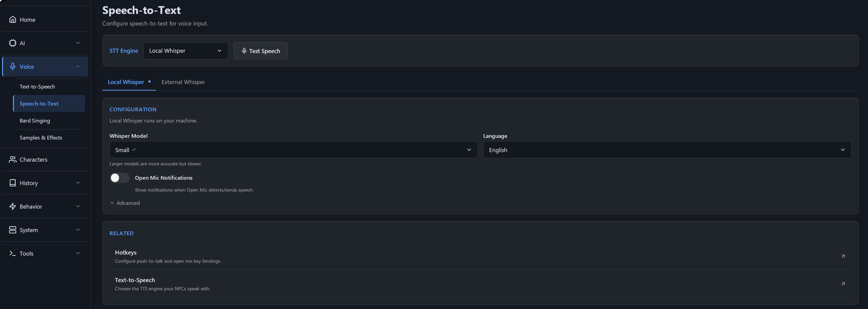This screenshot has width=868, height=309.
Task: Click the Behavior lightning bolt icon
Action: click(13, 206)
